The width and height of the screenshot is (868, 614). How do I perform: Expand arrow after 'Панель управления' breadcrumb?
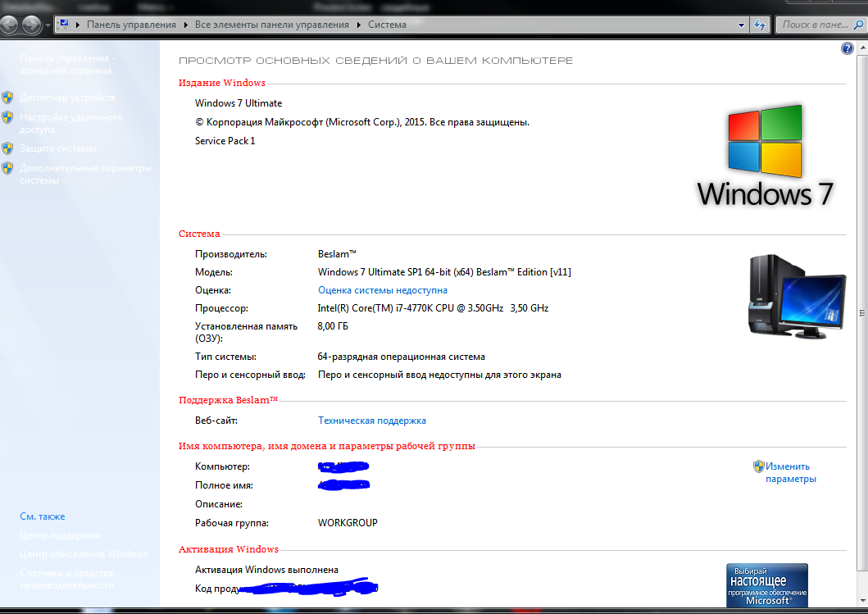[x=185, y=25]
